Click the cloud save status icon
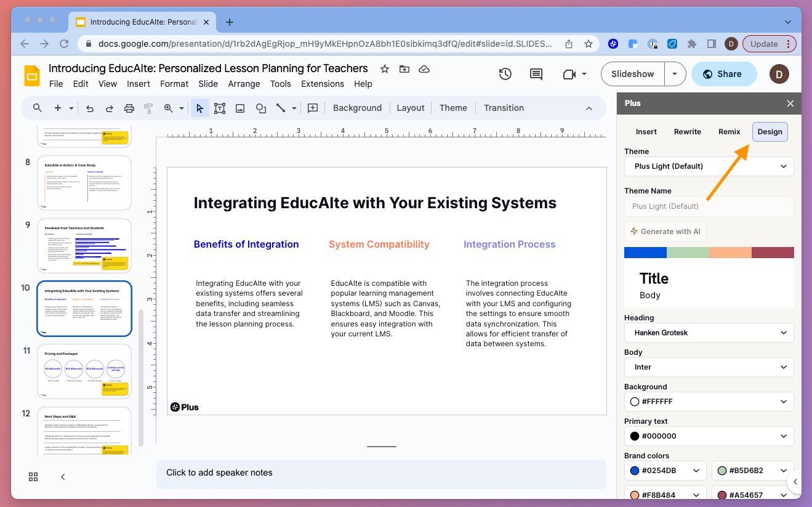This screenshot has height=507, width=812. coord(424,68)
